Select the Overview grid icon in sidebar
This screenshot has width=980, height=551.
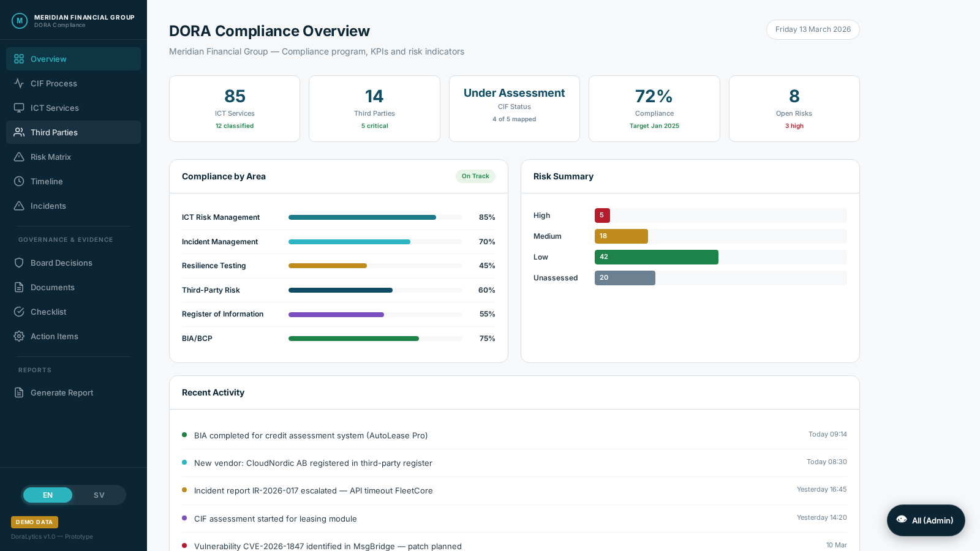[19, 59]
